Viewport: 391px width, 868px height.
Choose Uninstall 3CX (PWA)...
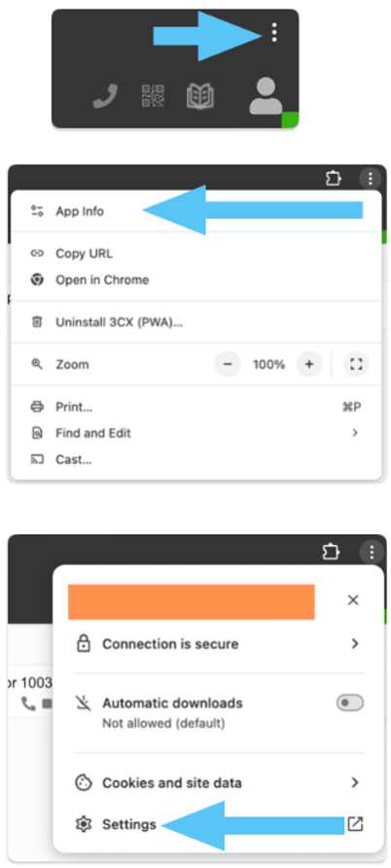click(x=195, y=322)
